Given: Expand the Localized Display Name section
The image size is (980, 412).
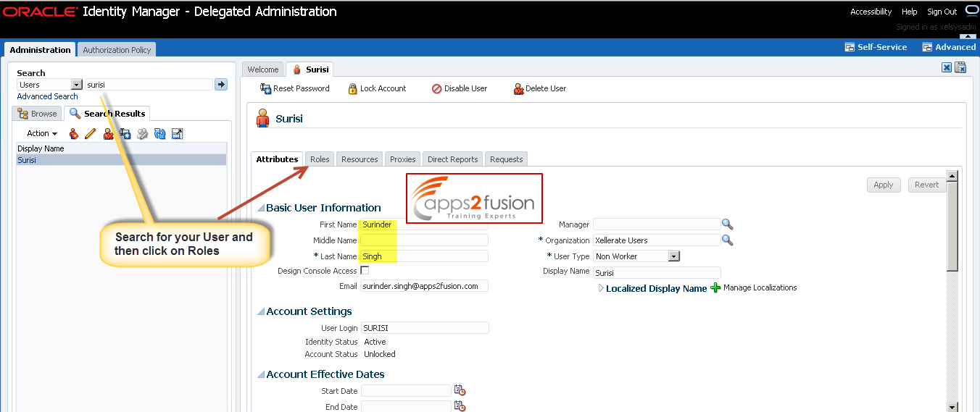Looking at the screenshot, I should point(601,288).
